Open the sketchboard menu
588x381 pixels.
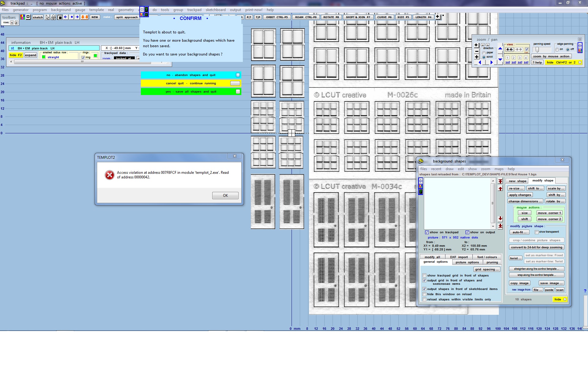click(x=216, y=10)
